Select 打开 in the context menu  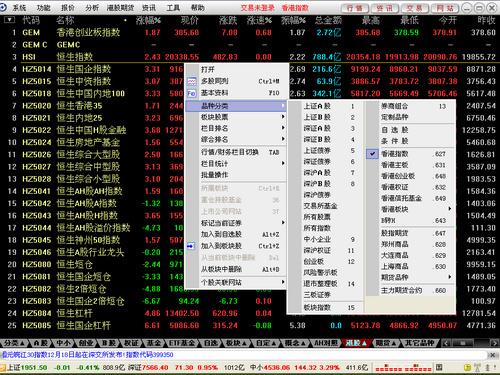[x=236, y=69]
